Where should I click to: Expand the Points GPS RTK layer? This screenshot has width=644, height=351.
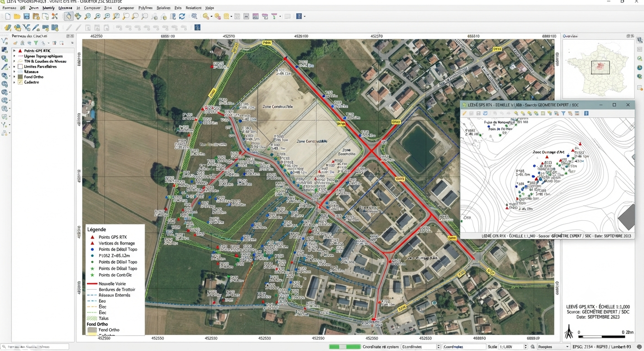click(14, 51)
